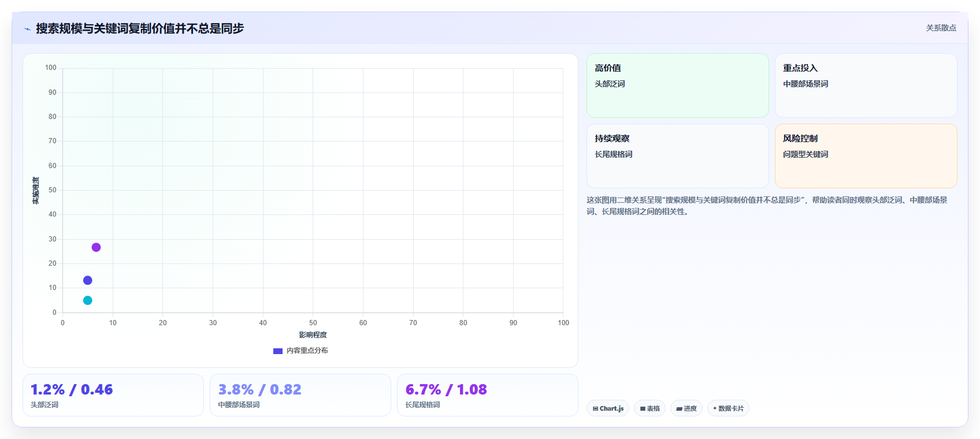The width and height of the screenshot is (980, 439).
Task: Click the 长尾规格词 text in 持续观察 card
Action: pyautogui.click(x=614, y=154)
